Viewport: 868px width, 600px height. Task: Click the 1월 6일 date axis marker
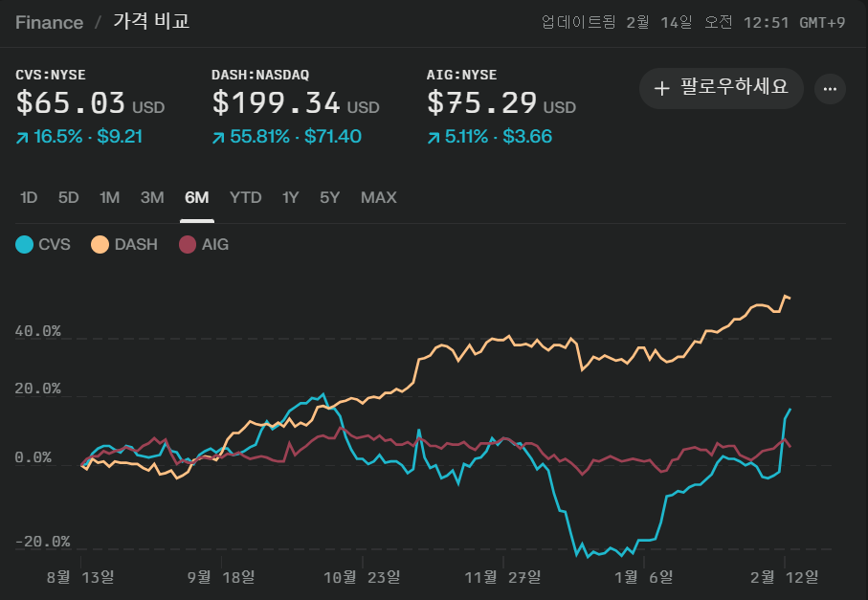coord(643,577)
